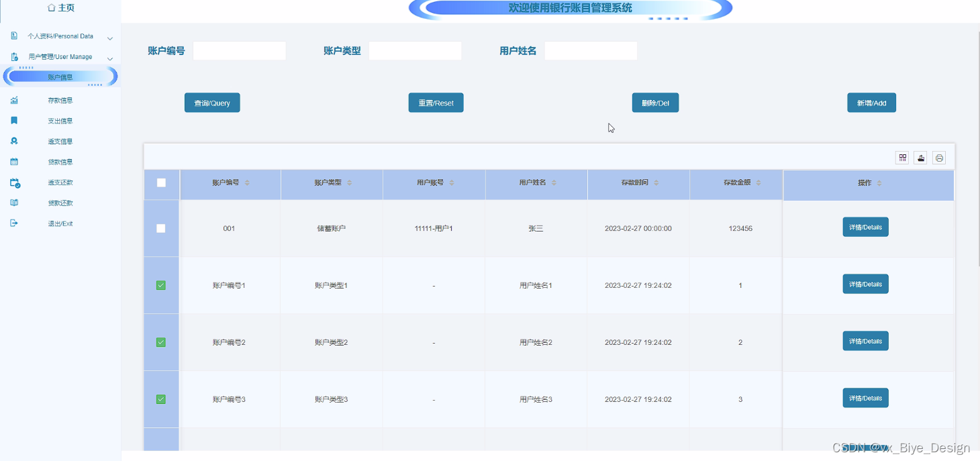Click the table export icon
The width and height of the screenshot is (980, 461).
pos(922,158)
